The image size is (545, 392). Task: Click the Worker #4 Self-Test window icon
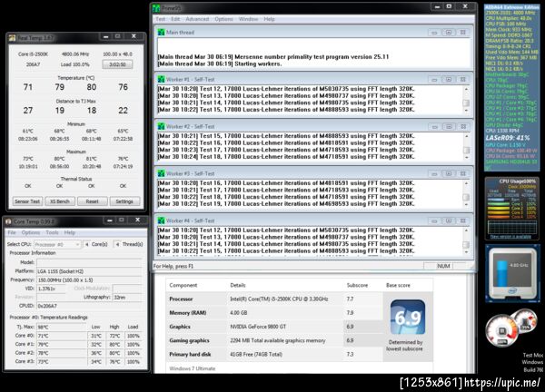tap(161, 220)
